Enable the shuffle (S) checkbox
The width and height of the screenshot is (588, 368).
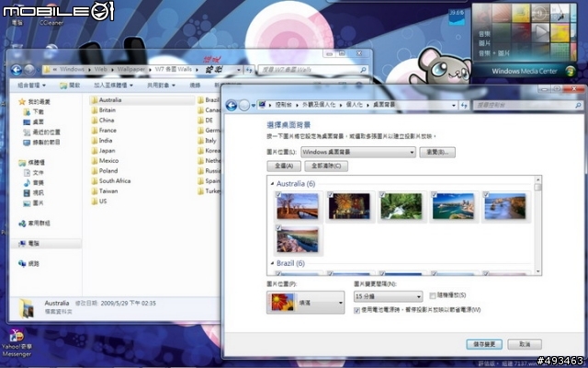coord(433,296)
